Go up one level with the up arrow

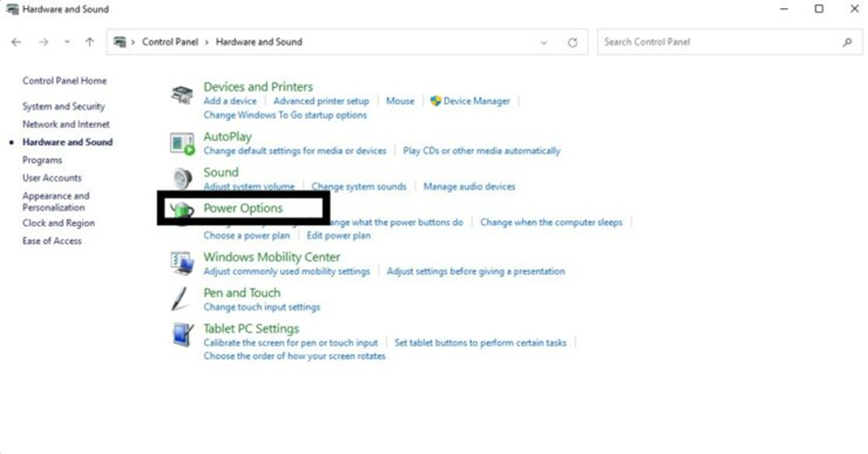click(90, 42)
